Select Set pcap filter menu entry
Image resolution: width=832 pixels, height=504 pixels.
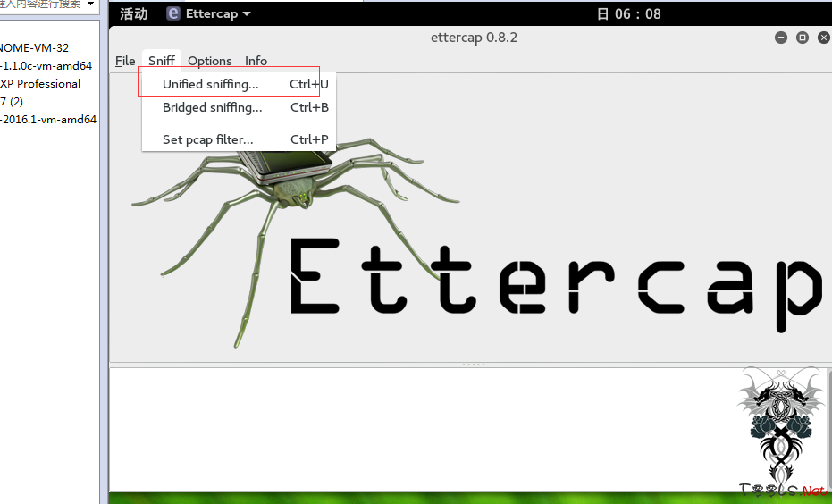pyautogui.click(x=239, y=139)
